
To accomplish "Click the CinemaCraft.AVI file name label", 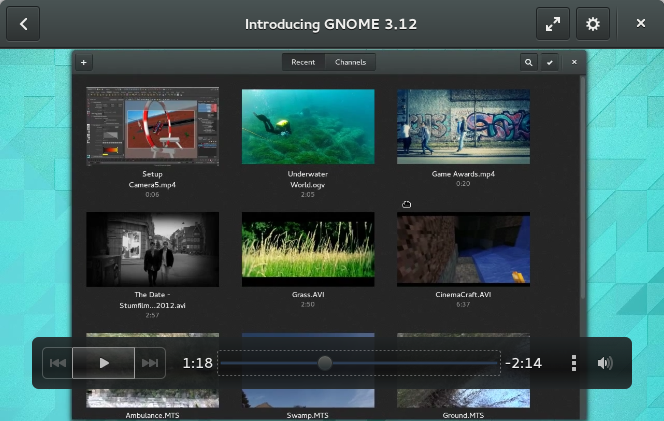I will [463, 294].
